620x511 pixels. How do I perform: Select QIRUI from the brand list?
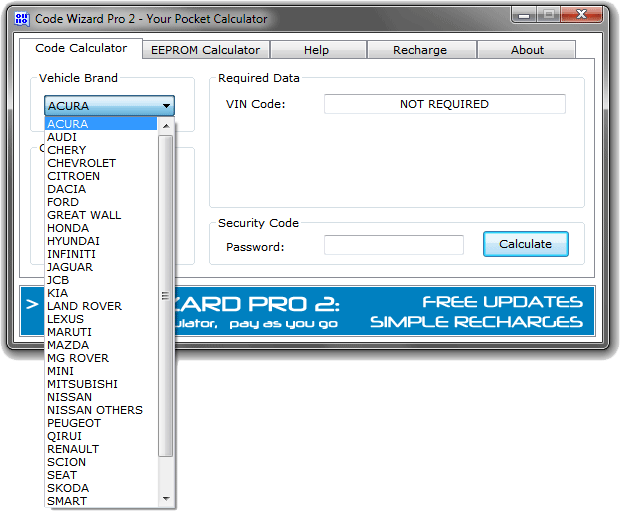pos(101,436)
